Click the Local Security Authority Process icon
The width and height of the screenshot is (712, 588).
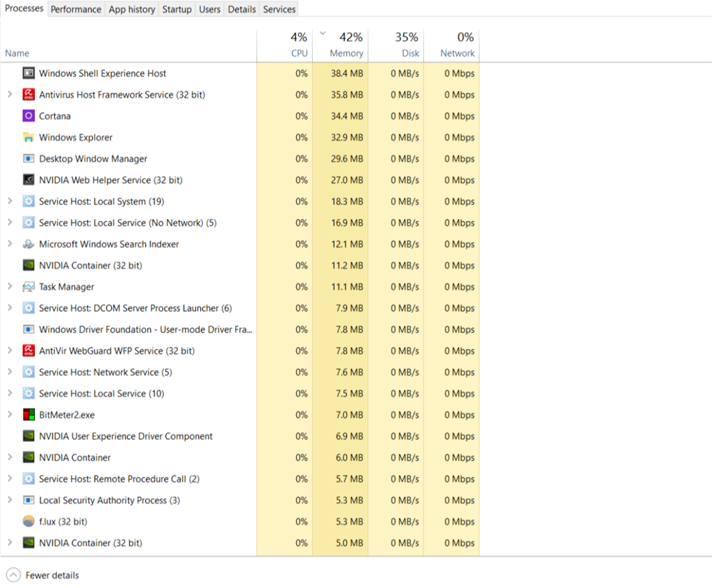point(29,500)
